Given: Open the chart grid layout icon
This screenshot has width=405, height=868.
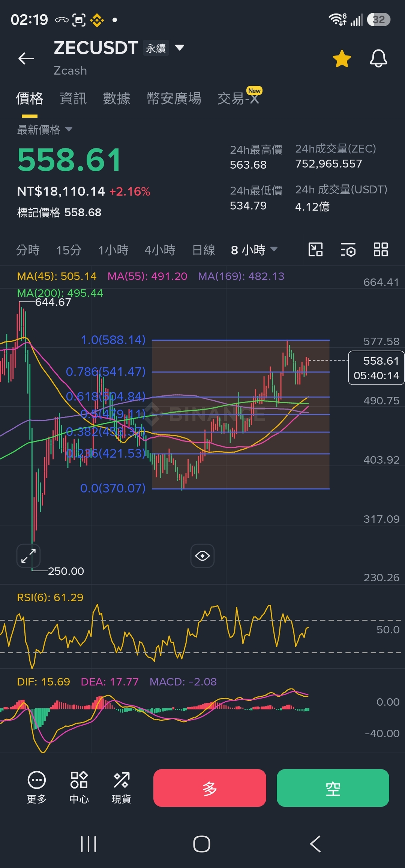Looking at the screenshot, I should coord(381,250).
